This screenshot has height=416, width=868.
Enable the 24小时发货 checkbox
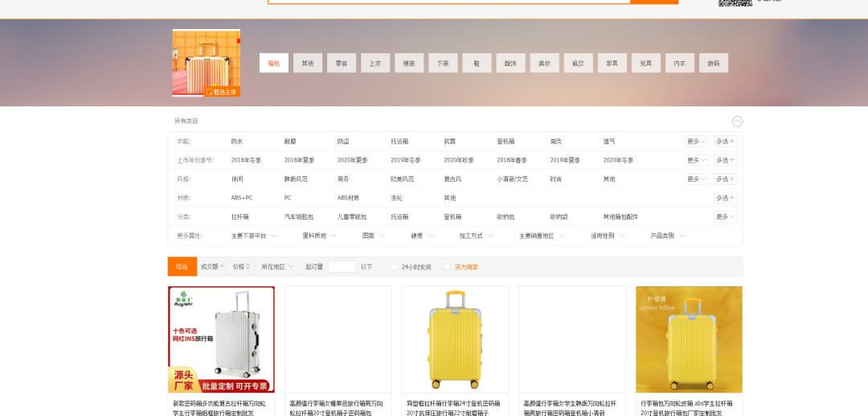[394, 267]
